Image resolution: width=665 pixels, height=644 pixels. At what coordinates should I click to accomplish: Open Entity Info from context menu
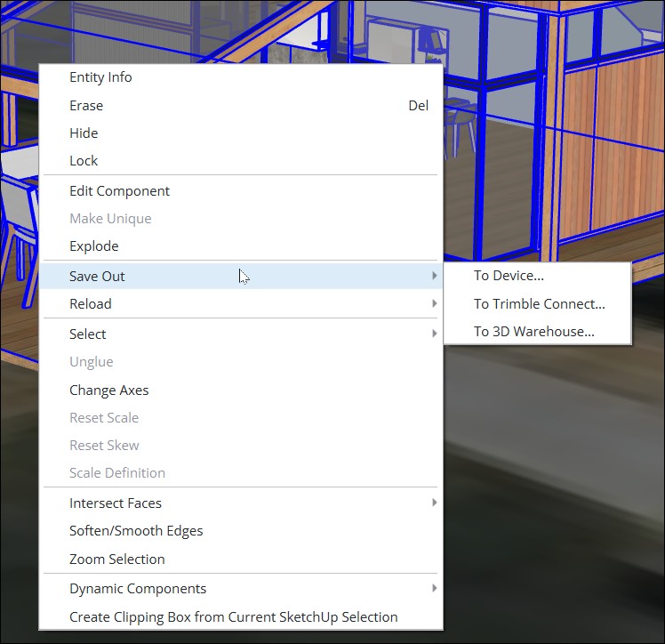tap(100, 77)
